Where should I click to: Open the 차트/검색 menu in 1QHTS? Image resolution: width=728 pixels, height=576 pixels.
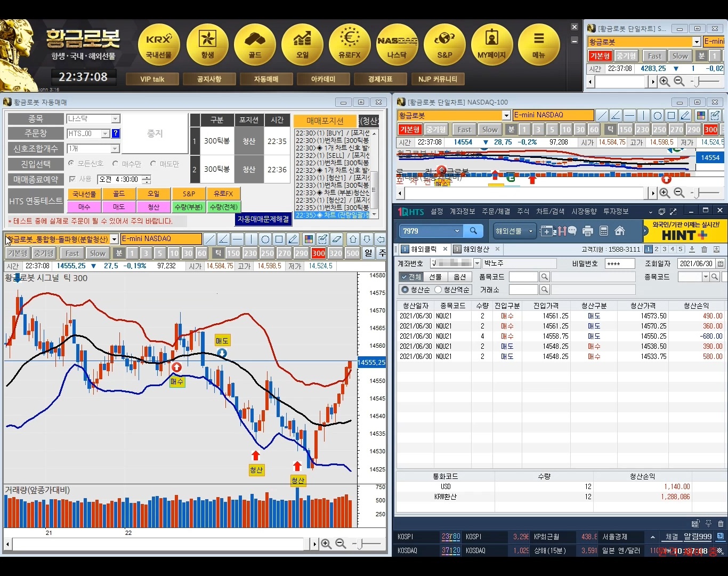551,211
